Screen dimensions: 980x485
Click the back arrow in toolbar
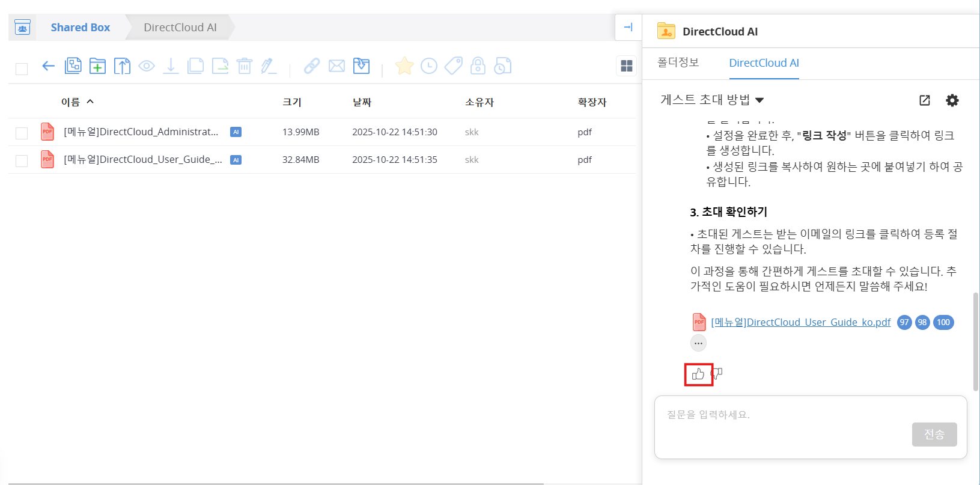click(x=48, y=66)
